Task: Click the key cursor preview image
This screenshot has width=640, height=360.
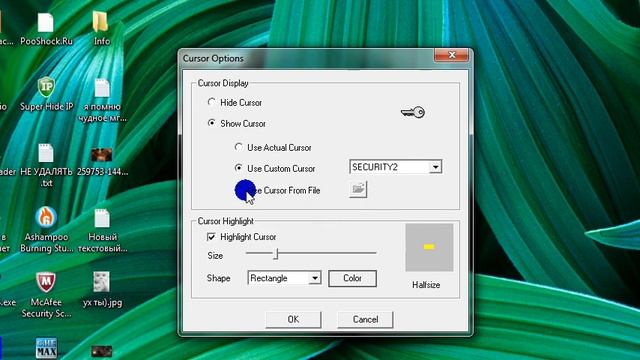Action: click(x=413, y=112)
